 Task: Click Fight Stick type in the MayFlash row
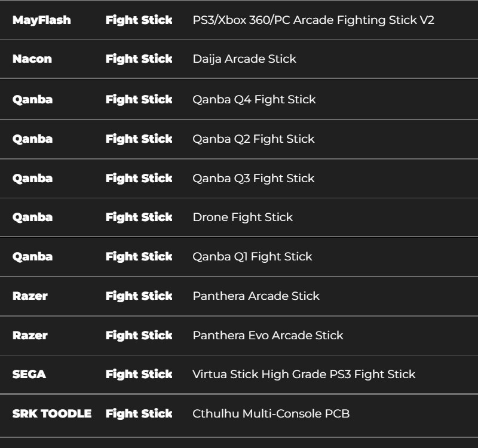click(139, 20)
